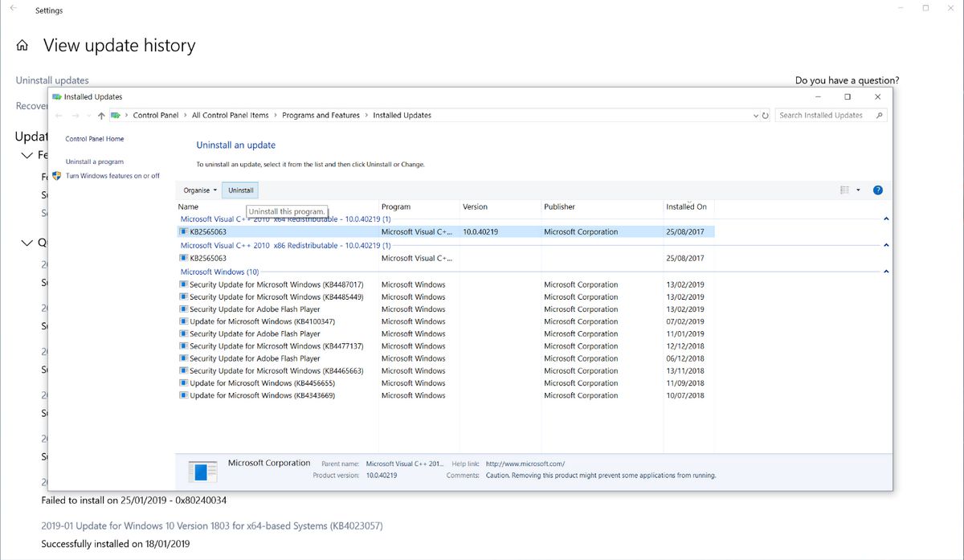
Task: Click the refresh button beside the address bar
Action: pos(765,116)
